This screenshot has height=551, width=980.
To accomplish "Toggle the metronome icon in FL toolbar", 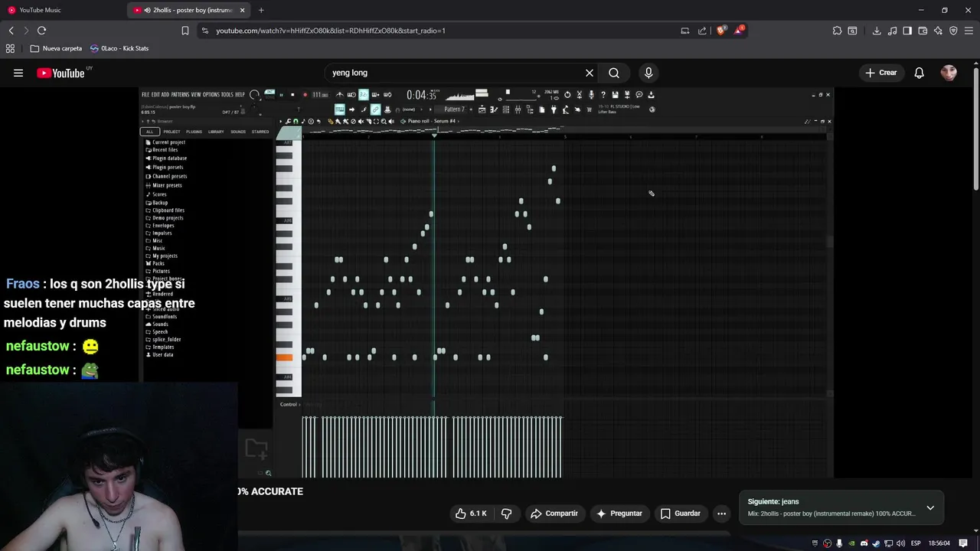I will click(x=340, y=95).
